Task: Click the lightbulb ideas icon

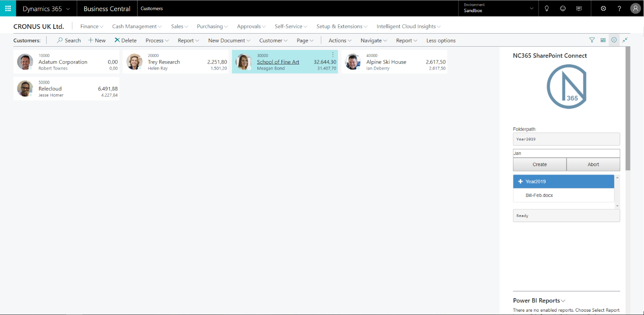Action: click(x=547, y=8)
